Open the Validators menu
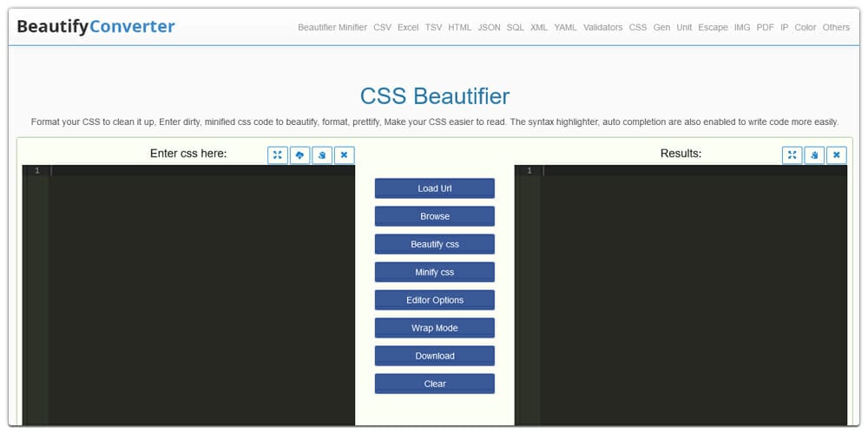Screen dimensions: 868x434 603,27
